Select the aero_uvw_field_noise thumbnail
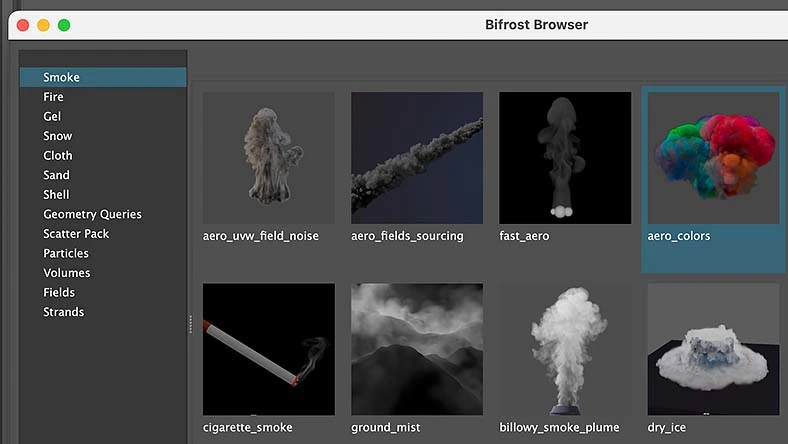The image size is (788, 444). coord(269,158)
